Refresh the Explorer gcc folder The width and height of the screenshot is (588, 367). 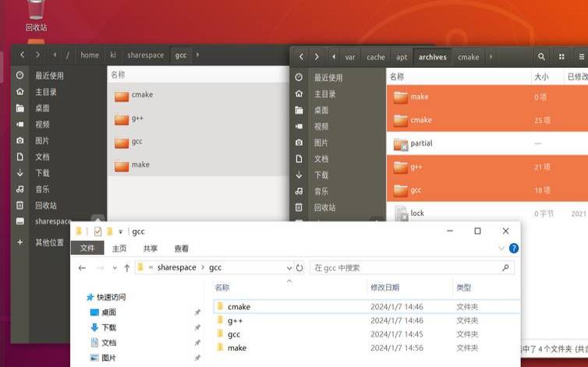299,268
